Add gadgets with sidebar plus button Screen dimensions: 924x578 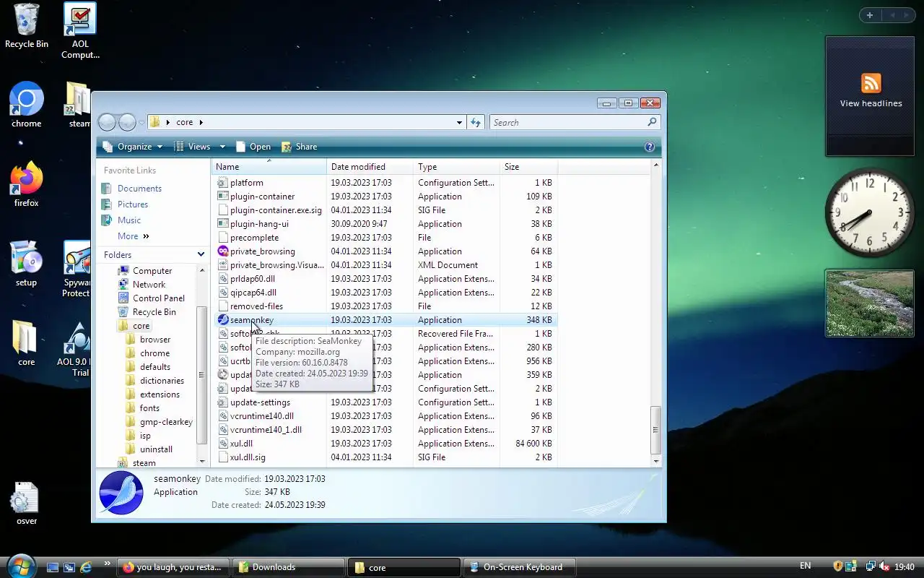pyautogui.click(x=870, y=15)
